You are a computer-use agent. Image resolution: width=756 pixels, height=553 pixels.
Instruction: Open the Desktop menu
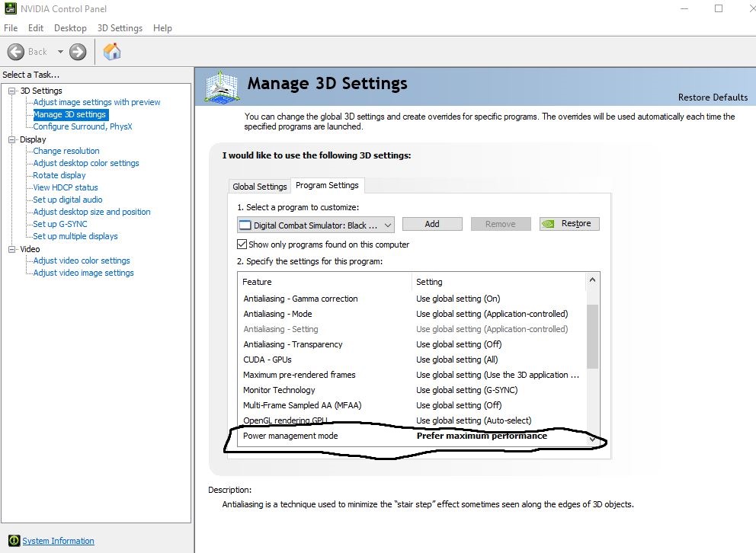(x=70, y=28)
